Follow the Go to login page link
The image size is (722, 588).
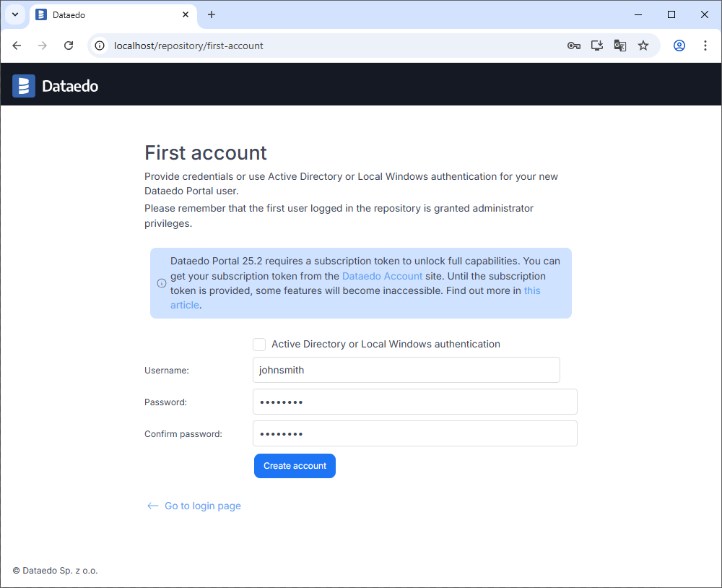coord(202,506)
